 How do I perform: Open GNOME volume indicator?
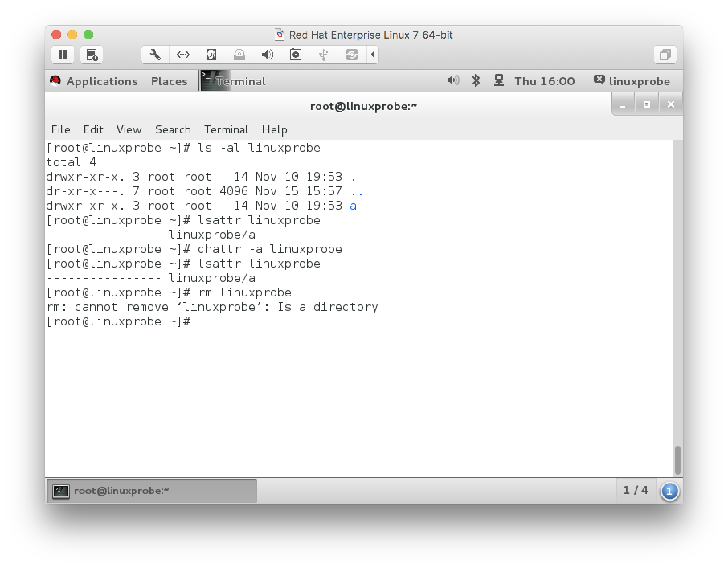[x=453, y=80]
